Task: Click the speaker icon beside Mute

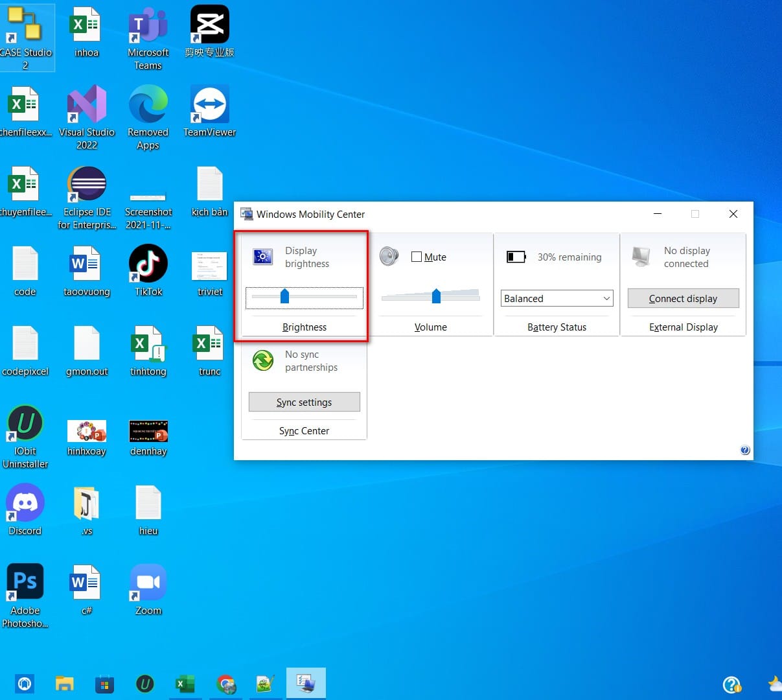Action: 389,257
